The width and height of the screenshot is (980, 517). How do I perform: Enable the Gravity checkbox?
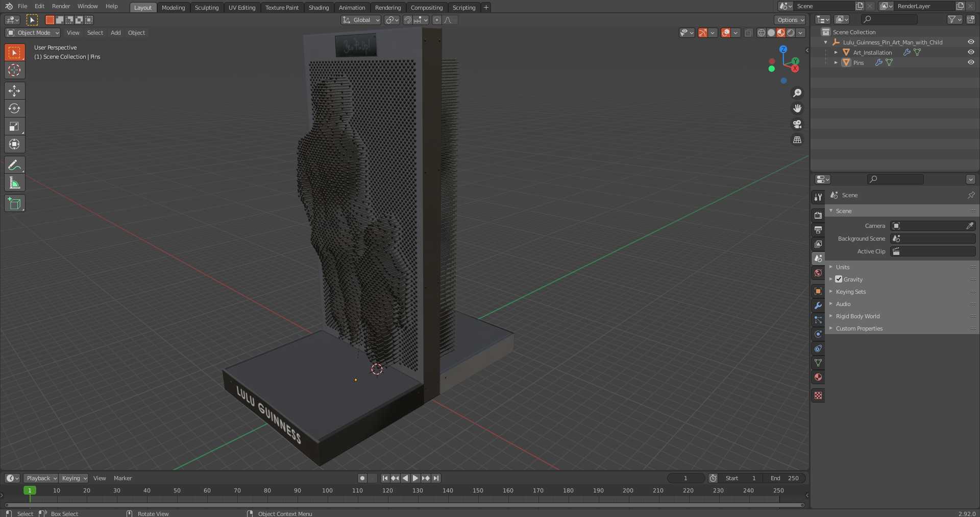coord(839,279)
